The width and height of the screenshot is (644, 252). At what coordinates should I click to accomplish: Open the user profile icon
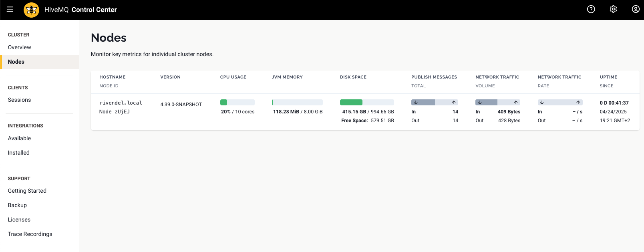[x=636, y=9]
